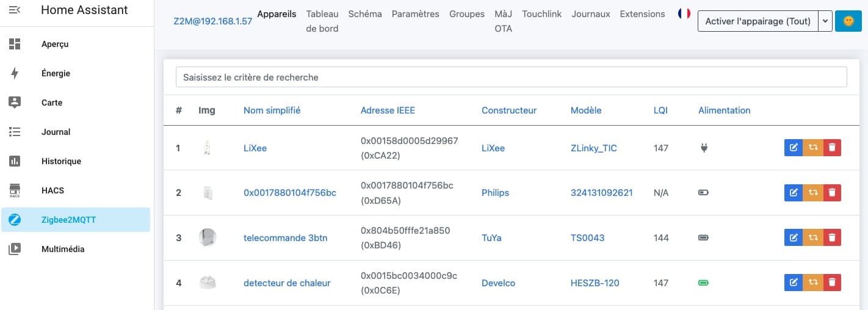This screenshot has width=868, height=310.
Task: Click the edit icon for LiXee device
Action: pyautogui.click(x=794, y=148)
